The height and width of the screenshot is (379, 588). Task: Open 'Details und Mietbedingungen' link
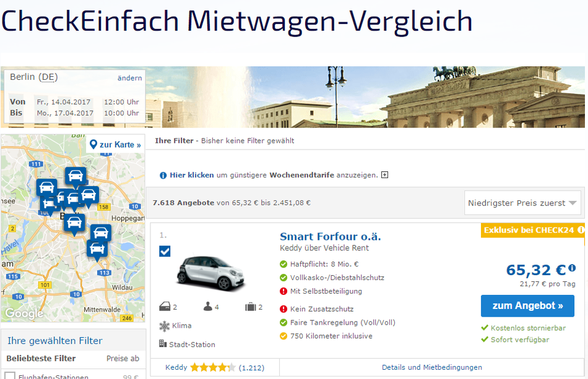[432, 367]
